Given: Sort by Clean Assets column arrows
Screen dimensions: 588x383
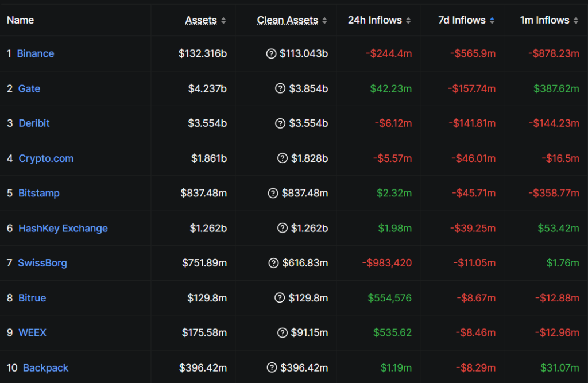Looking at the screenshot, I should click(x=325, y=21).
